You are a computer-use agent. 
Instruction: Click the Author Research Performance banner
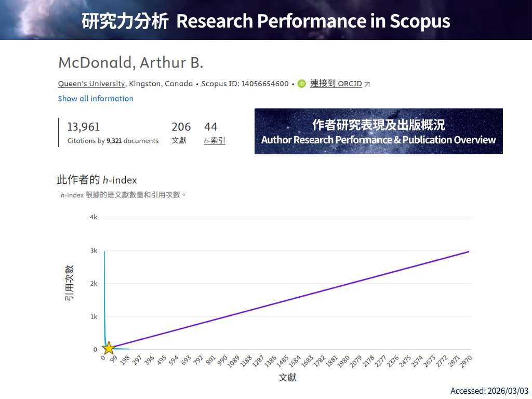378,131
